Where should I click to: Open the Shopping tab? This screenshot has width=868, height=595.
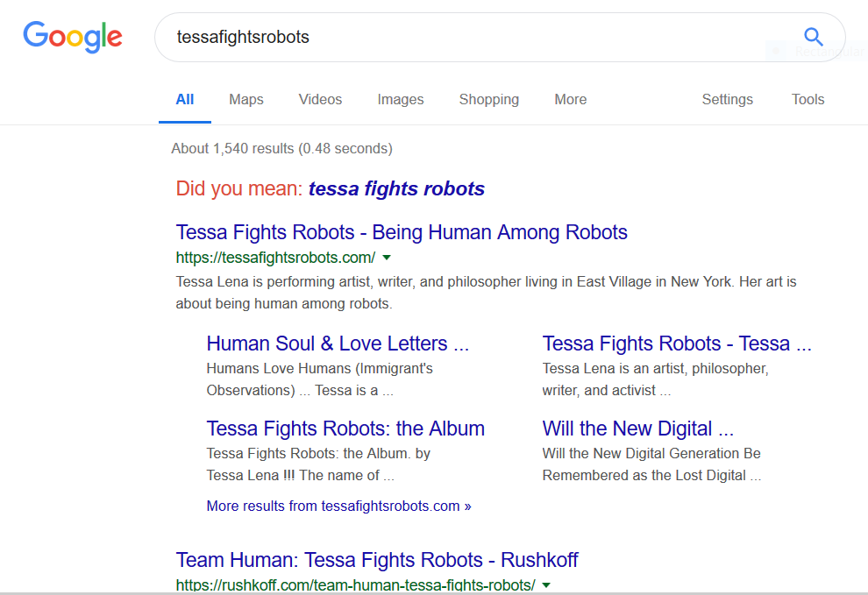tap(489, 100)
